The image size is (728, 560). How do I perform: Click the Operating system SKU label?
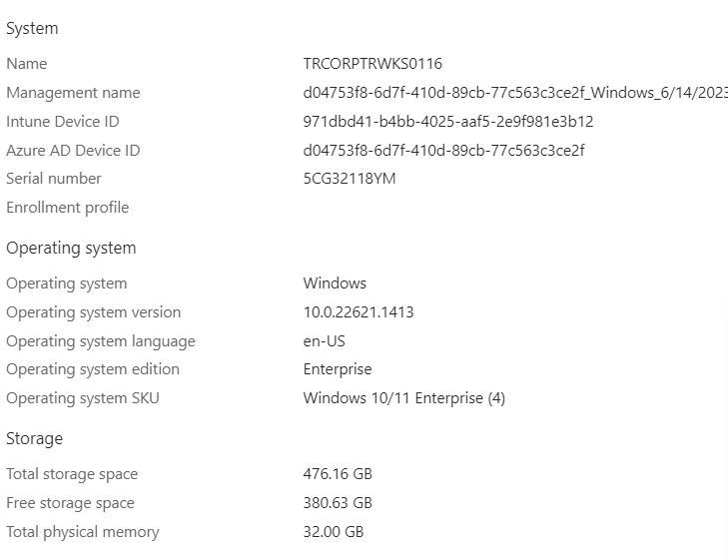(82, 398)
